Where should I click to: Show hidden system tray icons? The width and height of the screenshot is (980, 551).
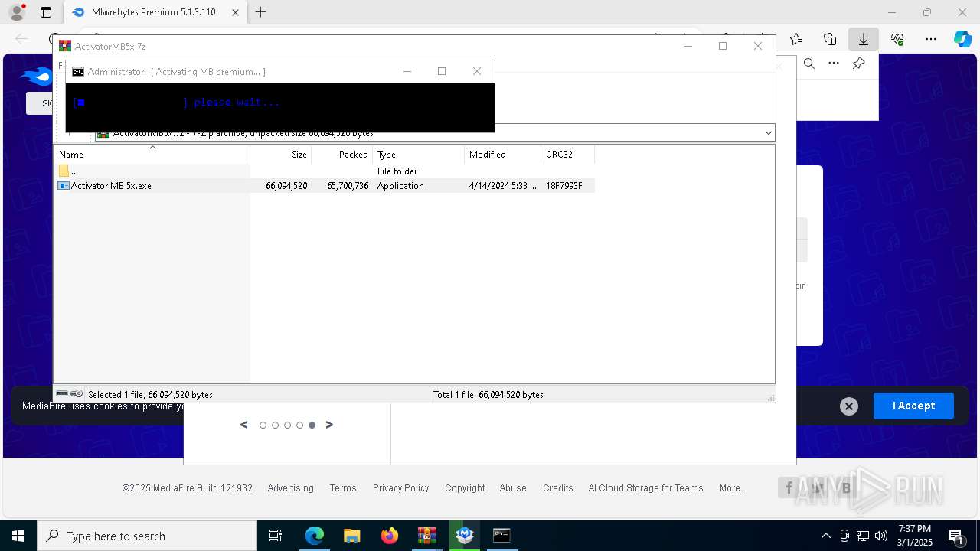(825, 536)
